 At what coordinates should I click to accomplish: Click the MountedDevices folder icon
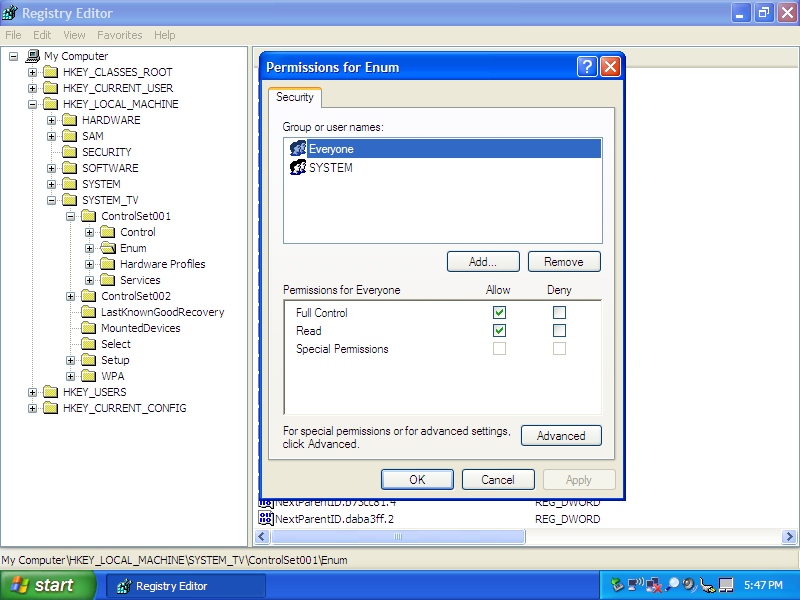[89, 328]
